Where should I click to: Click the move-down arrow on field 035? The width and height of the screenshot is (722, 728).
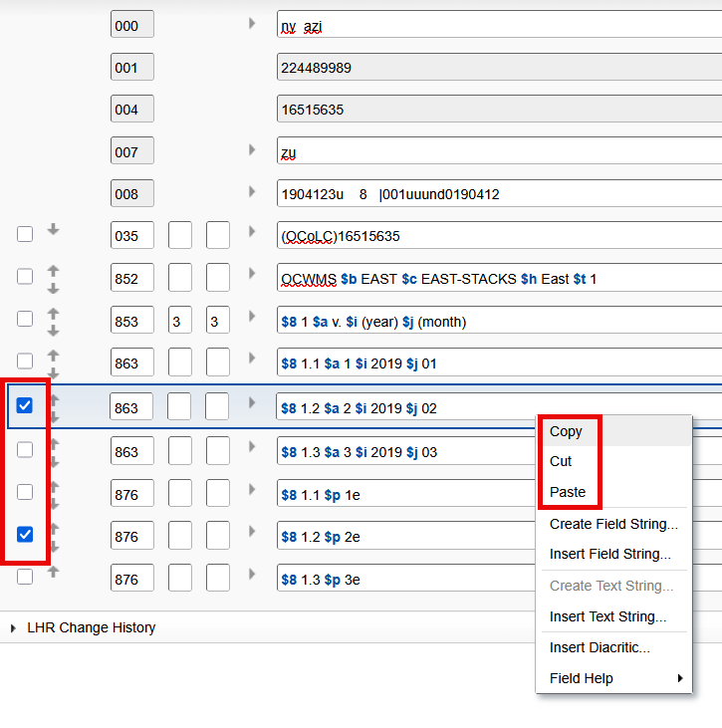tap(54, 230)
